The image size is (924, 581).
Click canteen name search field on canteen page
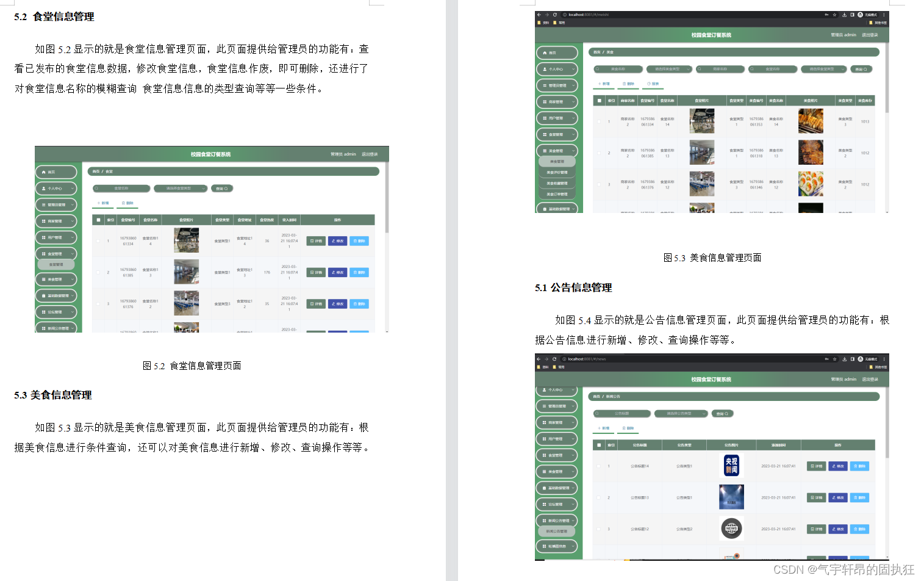[x=121, y=189]
